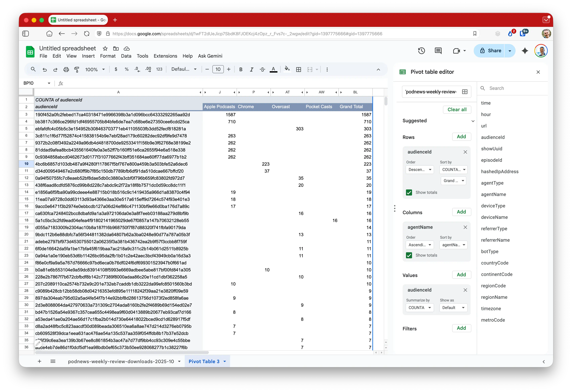Switch to podnews-weekly-review-downloads sheet tab
This screenshot has height=392, width=572.
[x=121, y=361]
